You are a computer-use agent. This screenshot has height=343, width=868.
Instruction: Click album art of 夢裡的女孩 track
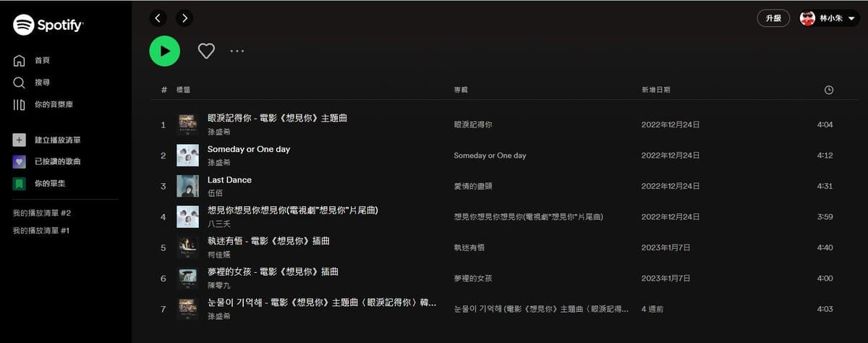click(x=187, y=278)
